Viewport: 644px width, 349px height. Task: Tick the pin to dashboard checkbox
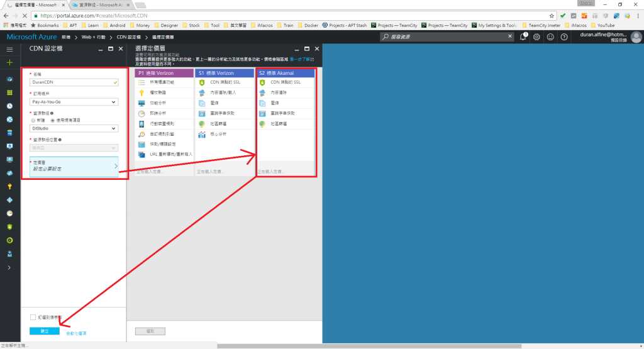tap(33, 318)
